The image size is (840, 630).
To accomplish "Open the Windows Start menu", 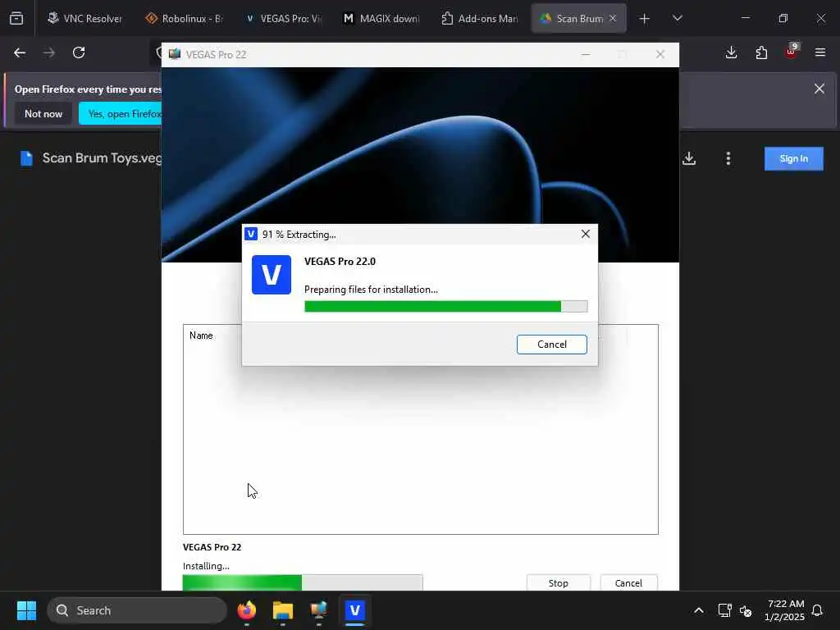I will [x=26, y=610].
